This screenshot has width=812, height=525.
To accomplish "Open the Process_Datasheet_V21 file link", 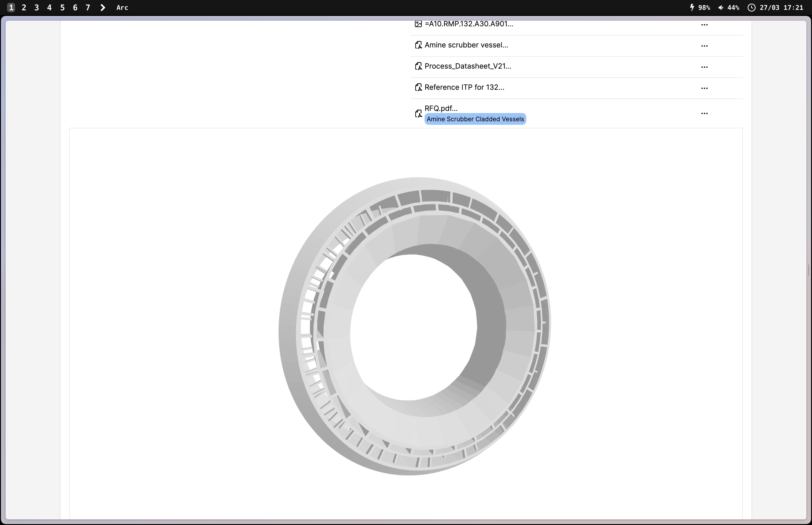I will coord(468,66).
